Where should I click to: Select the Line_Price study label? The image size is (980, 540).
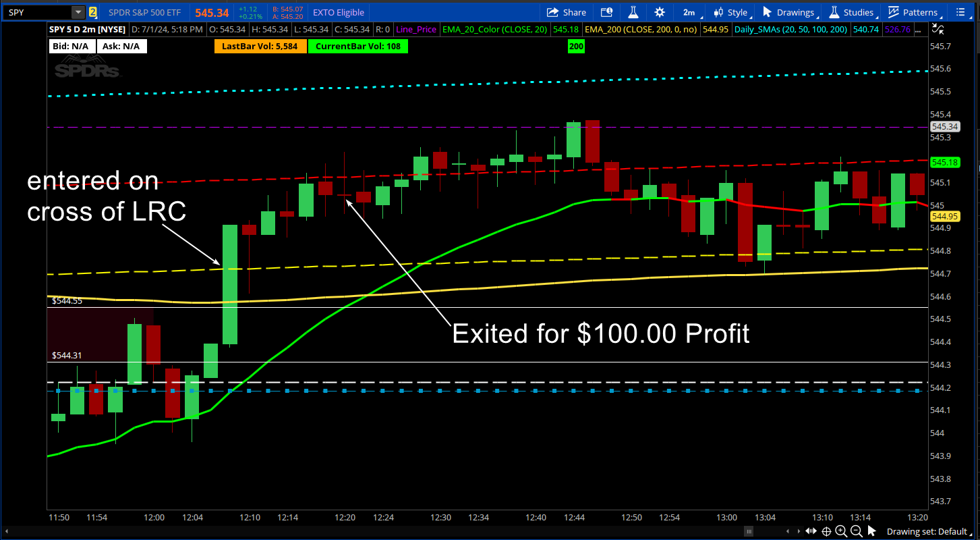416,30
